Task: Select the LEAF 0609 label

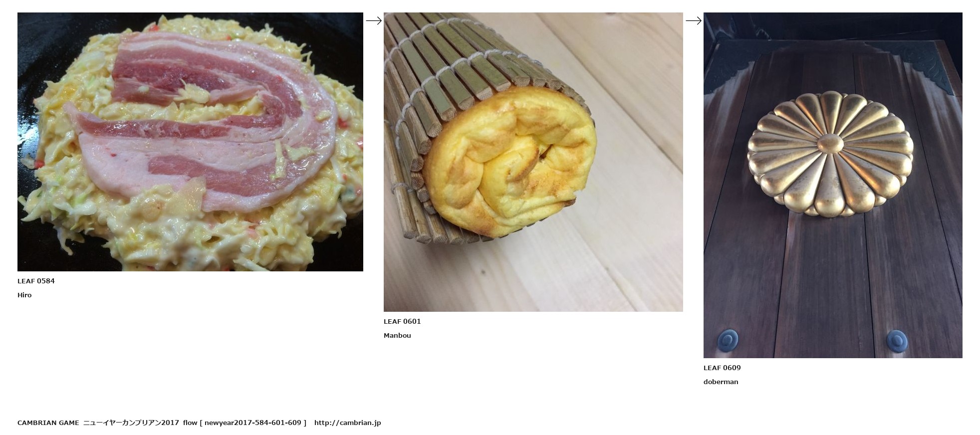Action: click(x=722, y=368)
